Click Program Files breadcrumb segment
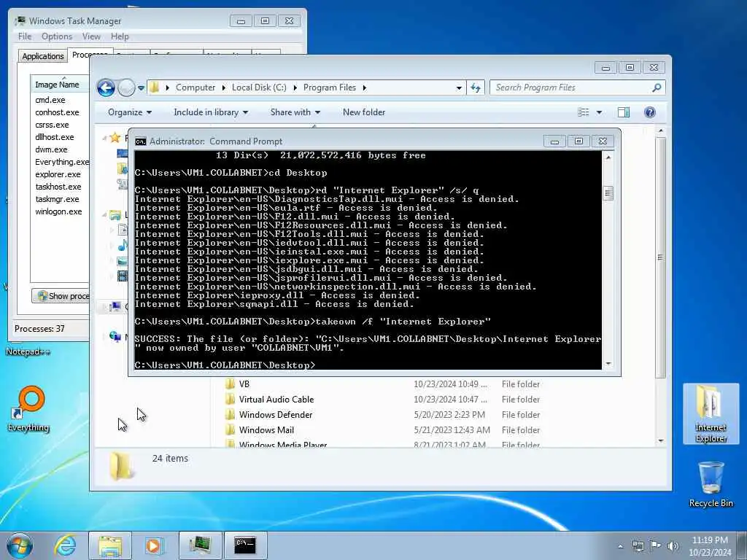Image resolution: width=747 pixels, height=560 pixels. (x=330, y=87)
